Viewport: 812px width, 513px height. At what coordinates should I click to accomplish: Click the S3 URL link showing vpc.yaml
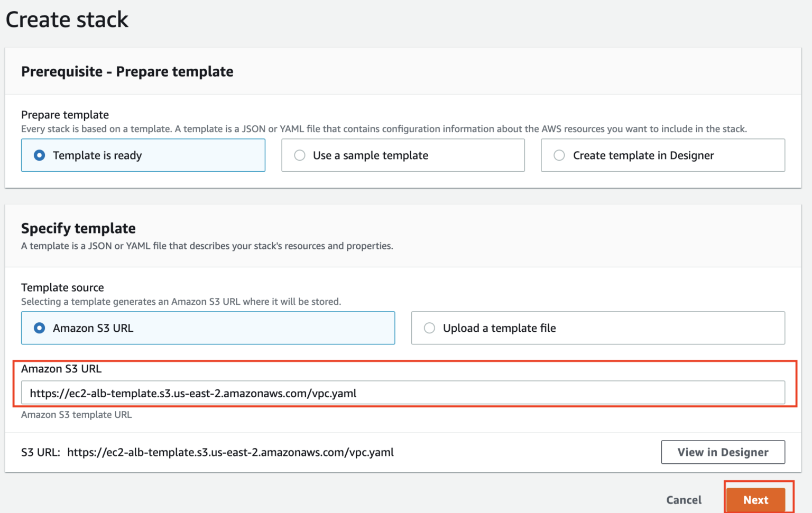point(230,452)
